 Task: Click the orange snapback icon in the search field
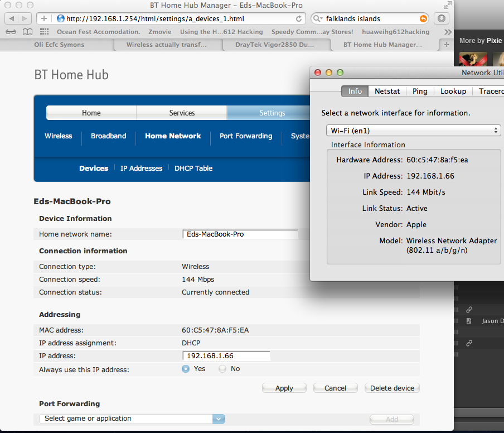point(423,18)
